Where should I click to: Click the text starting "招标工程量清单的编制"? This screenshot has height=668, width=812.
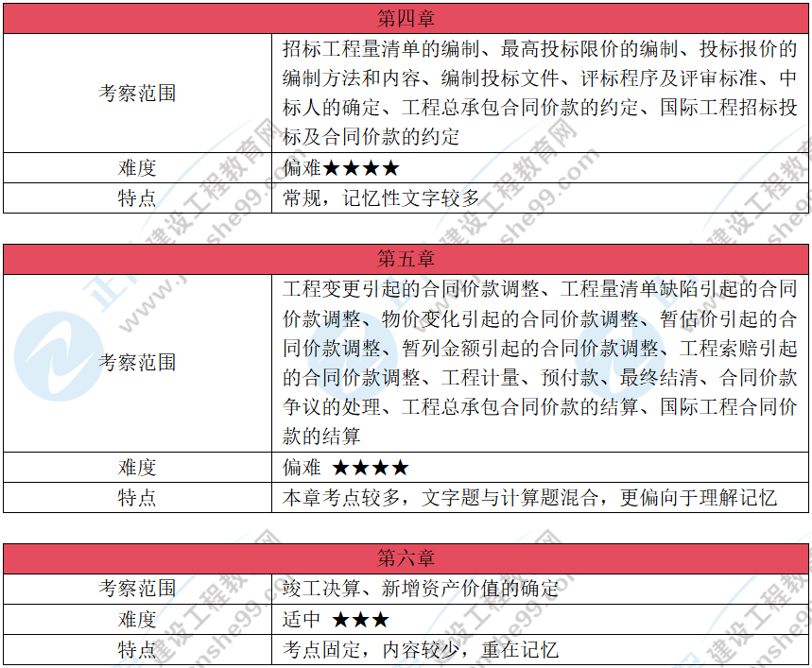tap(540, 94)
